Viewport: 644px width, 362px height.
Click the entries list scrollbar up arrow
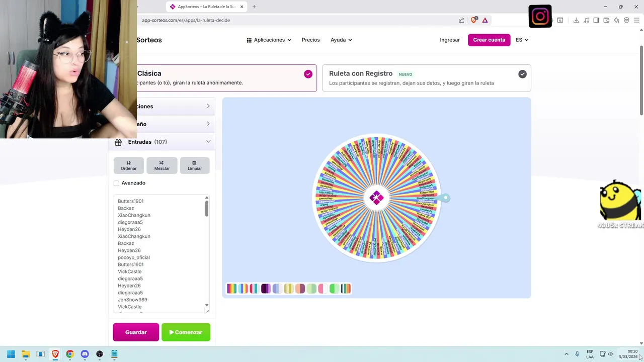click(206, 198)
